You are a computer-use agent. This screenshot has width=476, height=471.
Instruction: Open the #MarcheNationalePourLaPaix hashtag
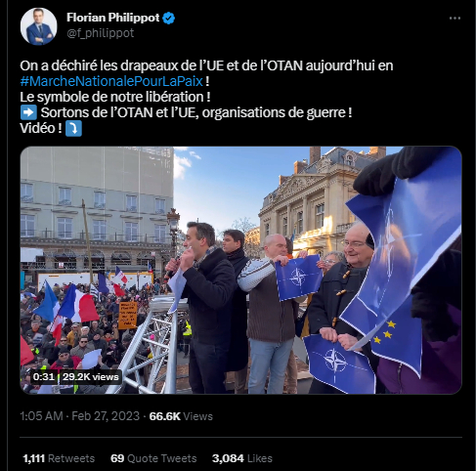(x=111, y=81)
